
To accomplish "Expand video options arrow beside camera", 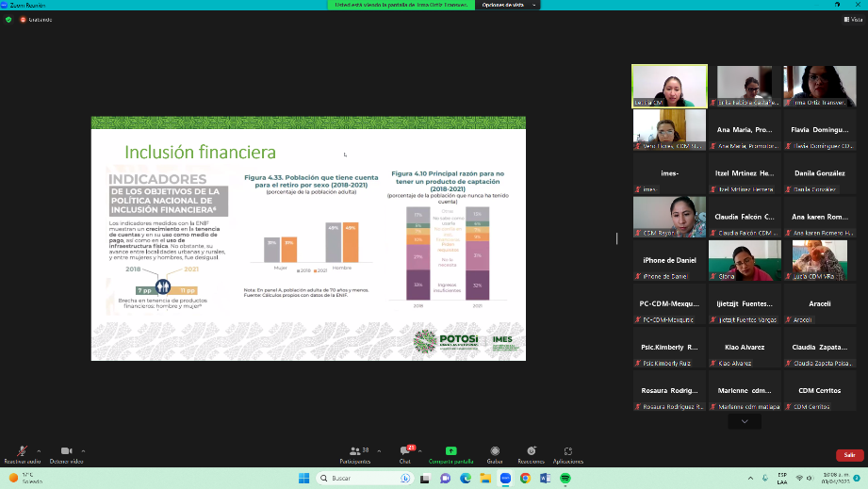I will [84, 450].
